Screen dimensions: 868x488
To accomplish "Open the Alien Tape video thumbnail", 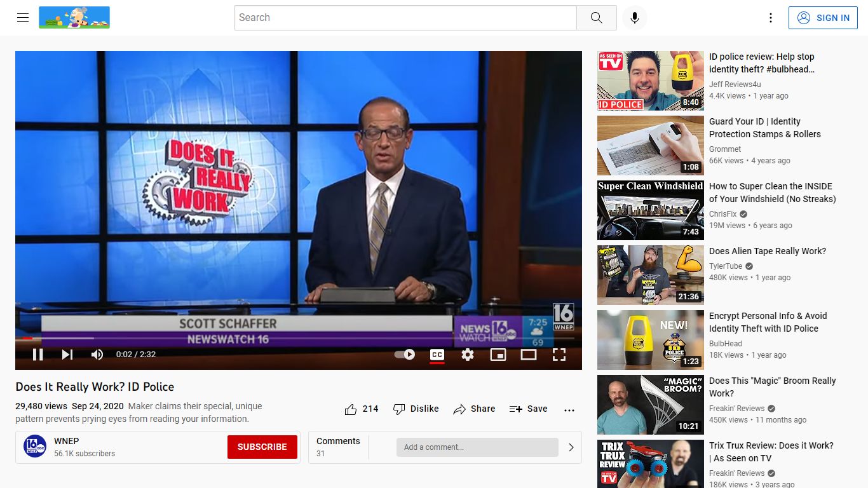I will pos(651,275).
